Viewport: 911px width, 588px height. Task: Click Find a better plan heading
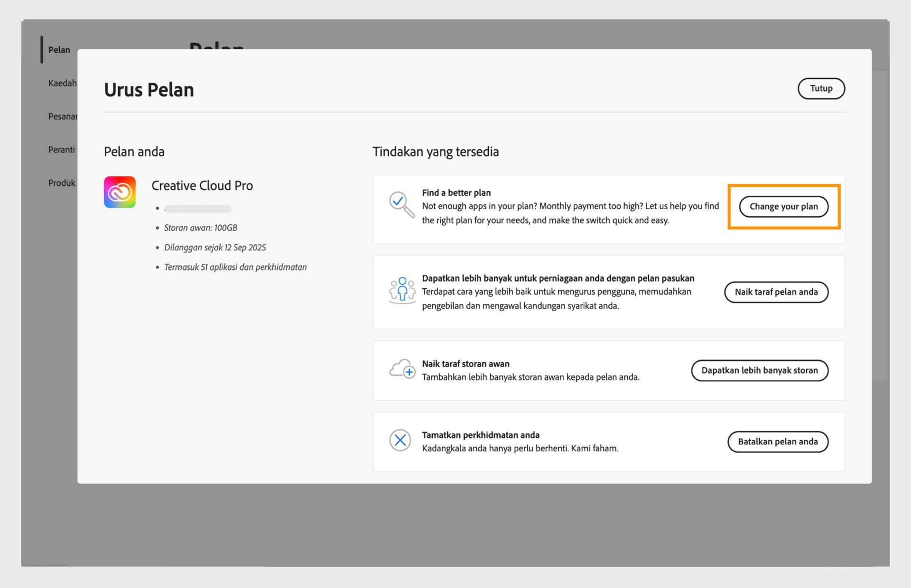click(456, 193)
